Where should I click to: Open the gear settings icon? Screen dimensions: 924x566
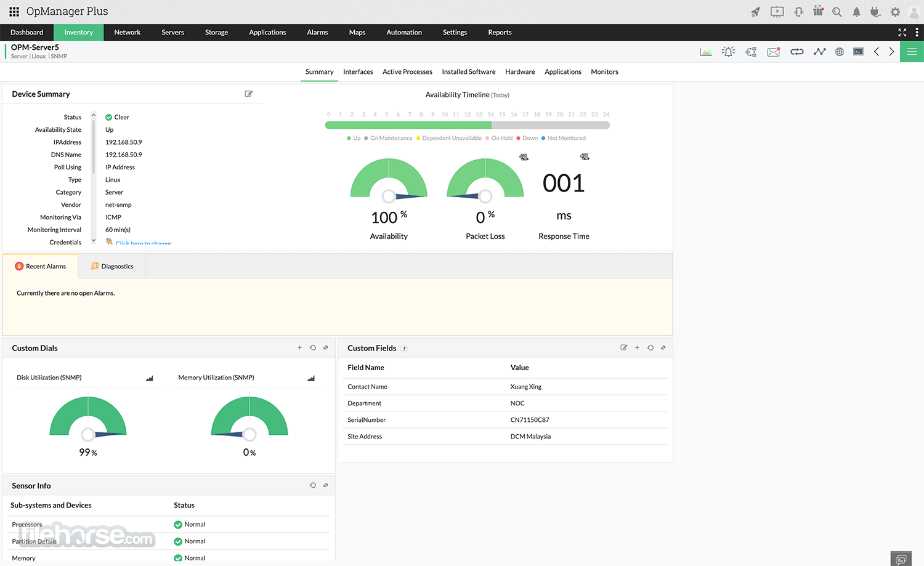(895, 12)
